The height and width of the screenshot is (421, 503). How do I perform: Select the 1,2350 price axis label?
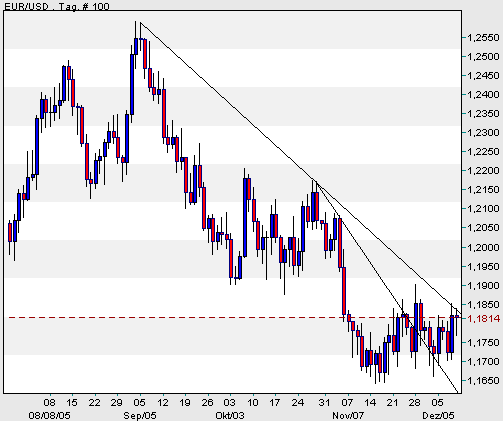click(483, 114)
